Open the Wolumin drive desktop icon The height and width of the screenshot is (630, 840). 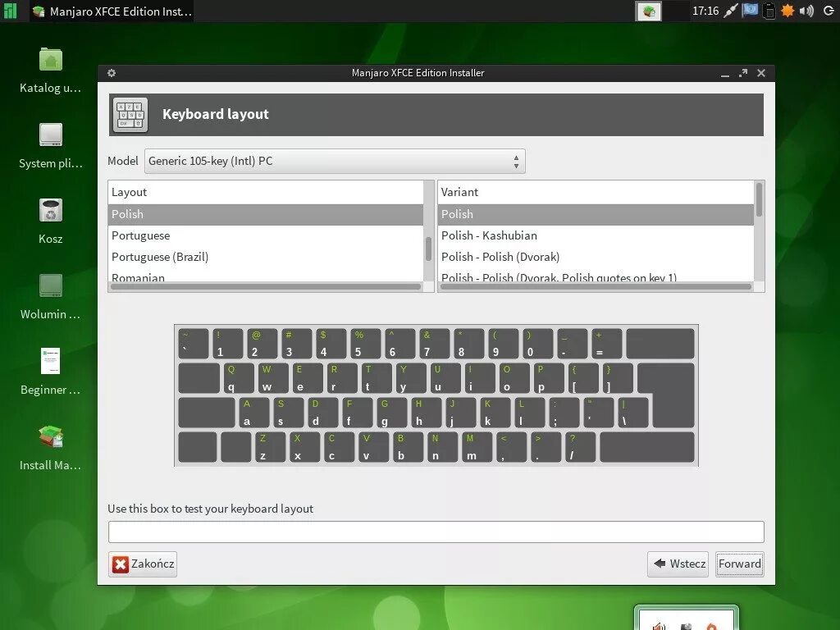point(50,286)
